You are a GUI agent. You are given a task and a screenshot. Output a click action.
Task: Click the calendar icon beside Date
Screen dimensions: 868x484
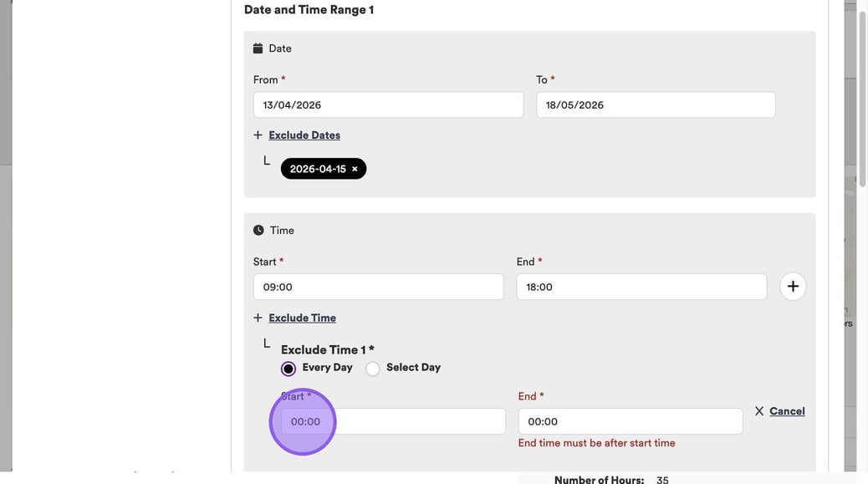pos(258,48)
